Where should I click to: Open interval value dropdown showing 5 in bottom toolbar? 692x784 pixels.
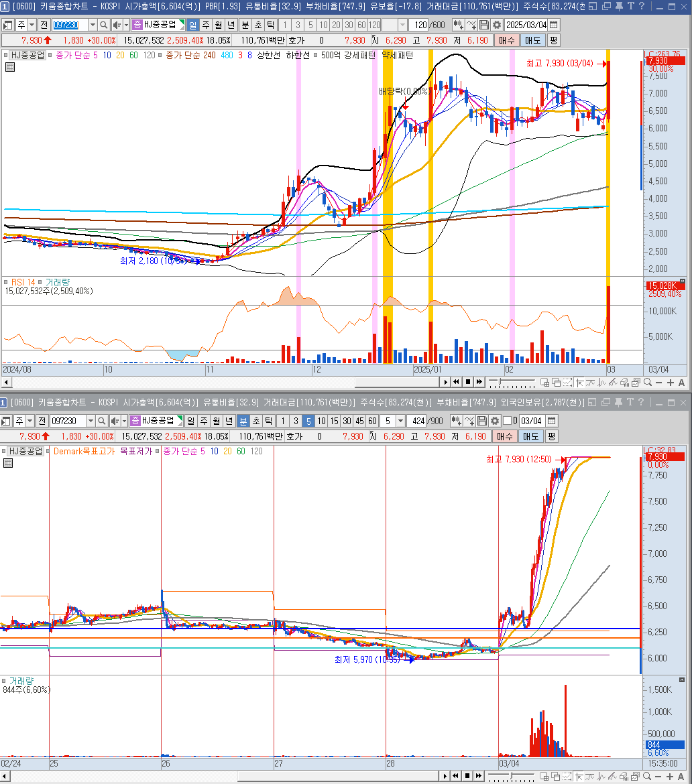tap(400, 421)
